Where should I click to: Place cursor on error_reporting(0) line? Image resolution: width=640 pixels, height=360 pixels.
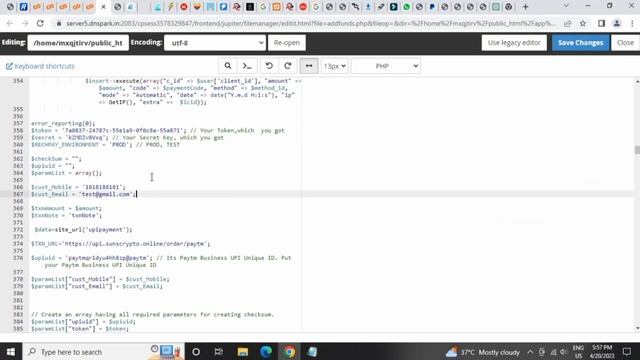63,123
